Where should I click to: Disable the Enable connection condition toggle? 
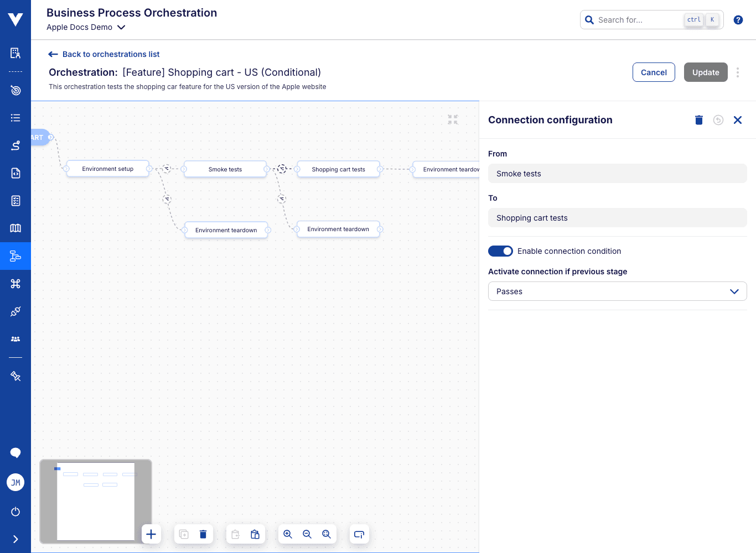(x=500, y=251)
